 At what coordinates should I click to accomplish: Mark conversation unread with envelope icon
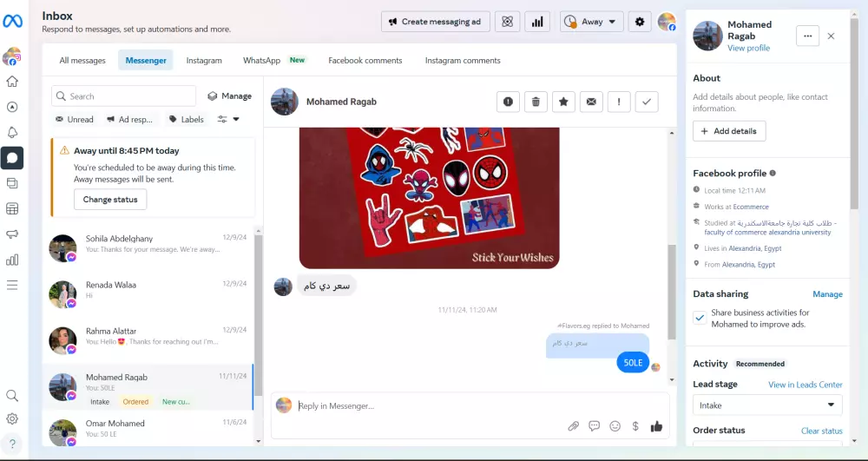click(x=591, y=102)
